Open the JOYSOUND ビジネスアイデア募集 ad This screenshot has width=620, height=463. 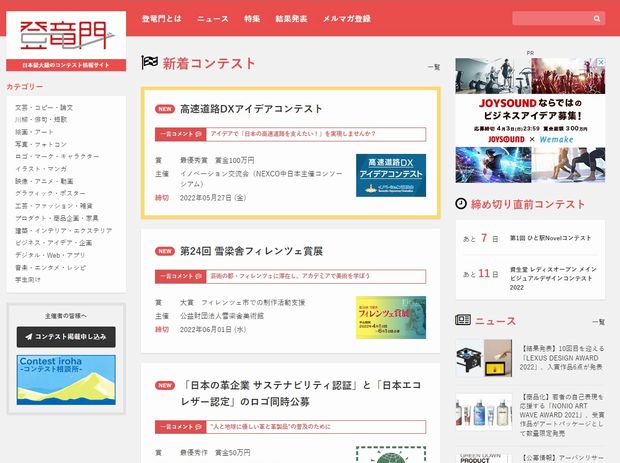coord(530,121)
